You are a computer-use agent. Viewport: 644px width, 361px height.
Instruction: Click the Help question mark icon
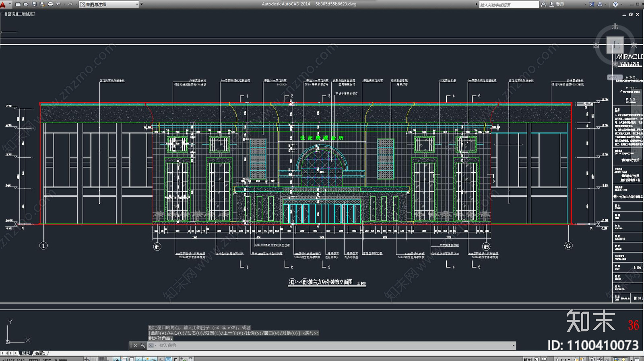(615, 4)
